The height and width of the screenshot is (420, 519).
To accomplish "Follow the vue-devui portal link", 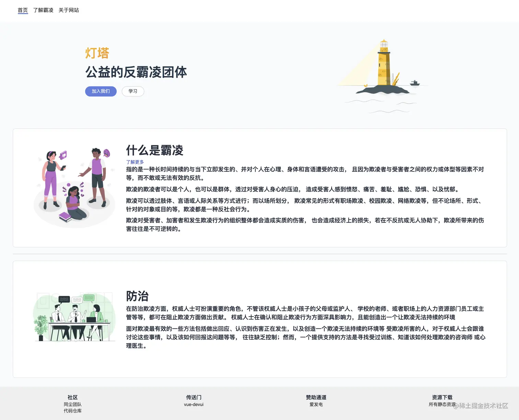I will coord(194,404).
